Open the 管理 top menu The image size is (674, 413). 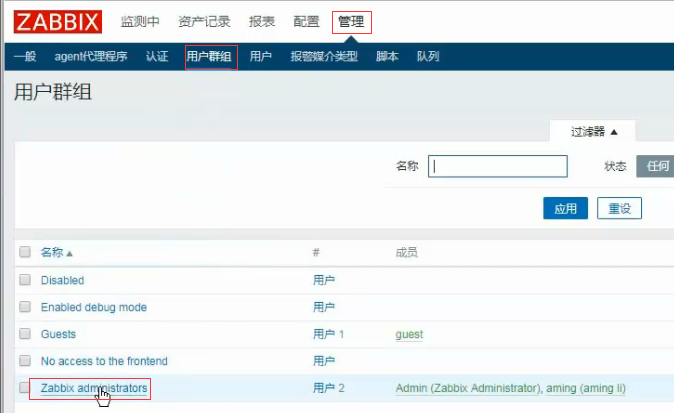point(351,21)
